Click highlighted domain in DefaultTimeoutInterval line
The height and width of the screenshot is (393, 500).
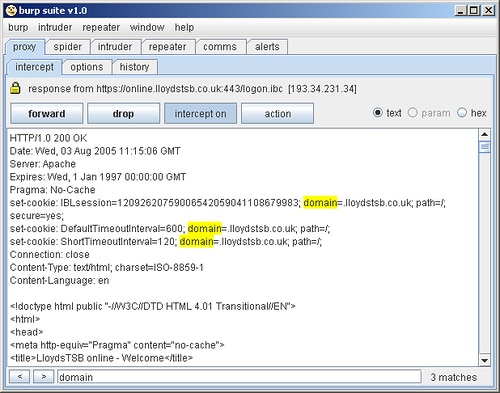[205, 228]
